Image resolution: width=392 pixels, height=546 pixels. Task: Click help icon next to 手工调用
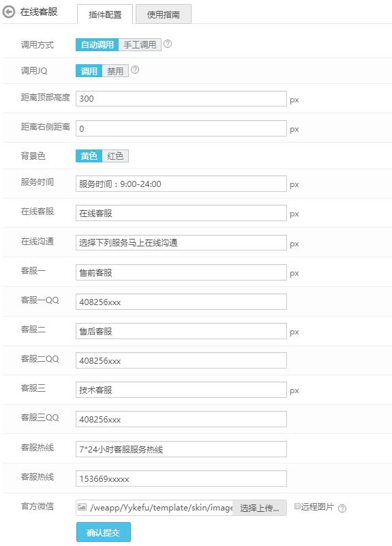coord(168,44)
